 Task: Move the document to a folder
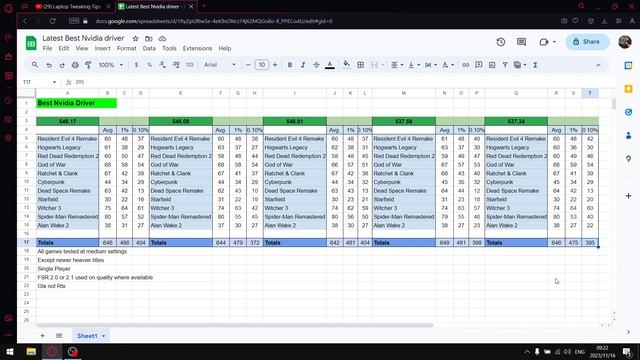click(149, 38)
